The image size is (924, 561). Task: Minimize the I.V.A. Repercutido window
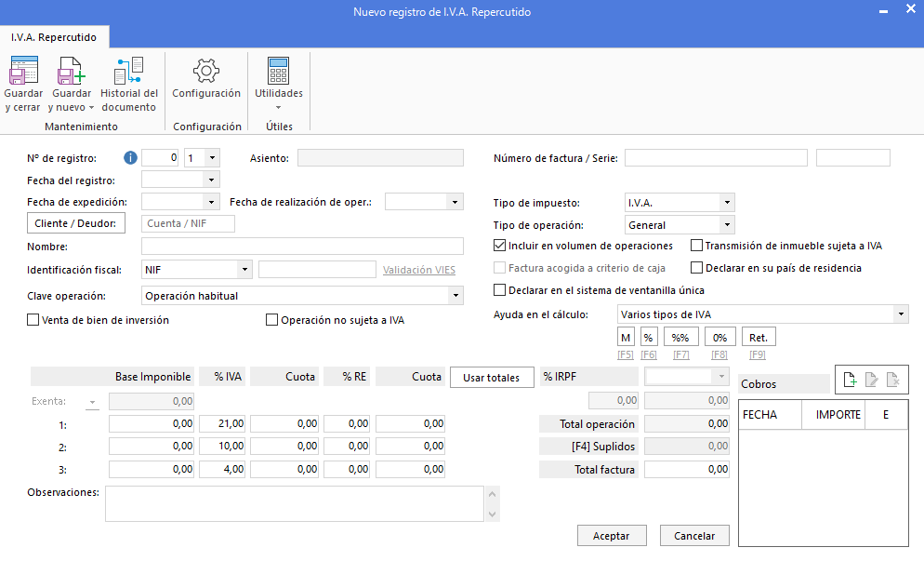883,11
